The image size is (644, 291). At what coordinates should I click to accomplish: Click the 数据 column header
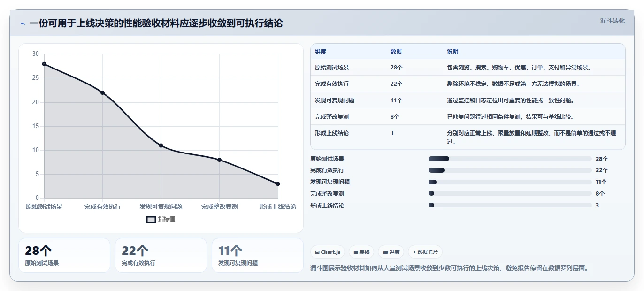pyautogui.click(x=396, y=52)
